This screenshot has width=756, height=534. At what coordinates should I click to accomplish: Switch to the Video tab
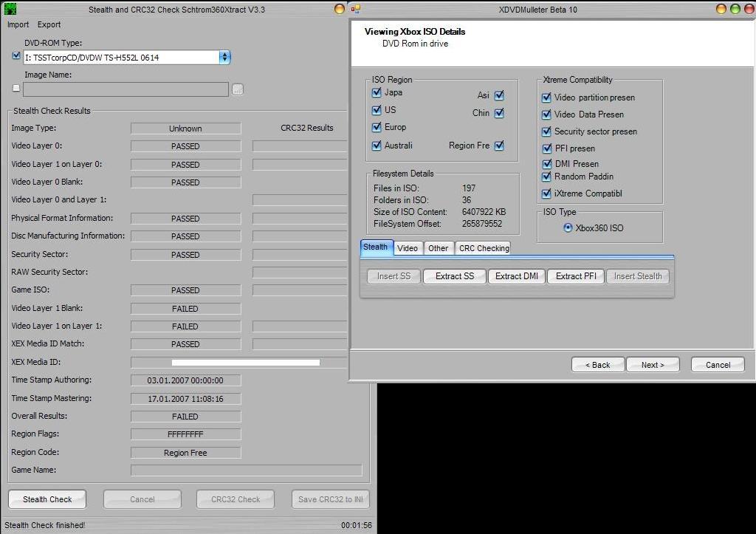click(x=408, y=248)
